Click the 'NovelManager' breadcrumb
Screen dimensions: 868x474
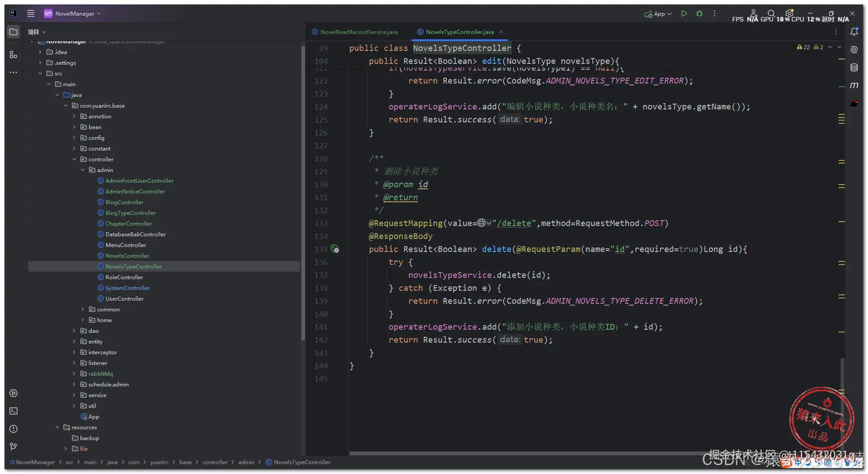[x=35, y=462]
